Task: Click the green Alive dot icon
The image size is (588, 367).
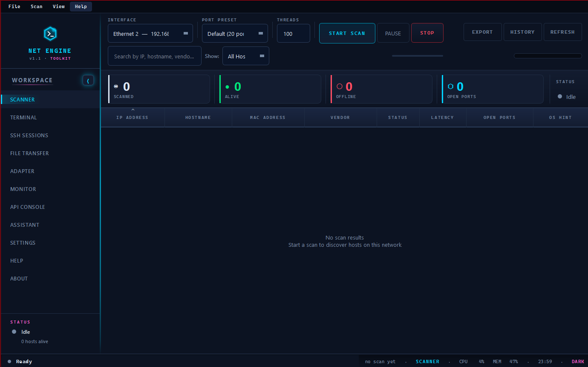Action: [x=227, y=87]
